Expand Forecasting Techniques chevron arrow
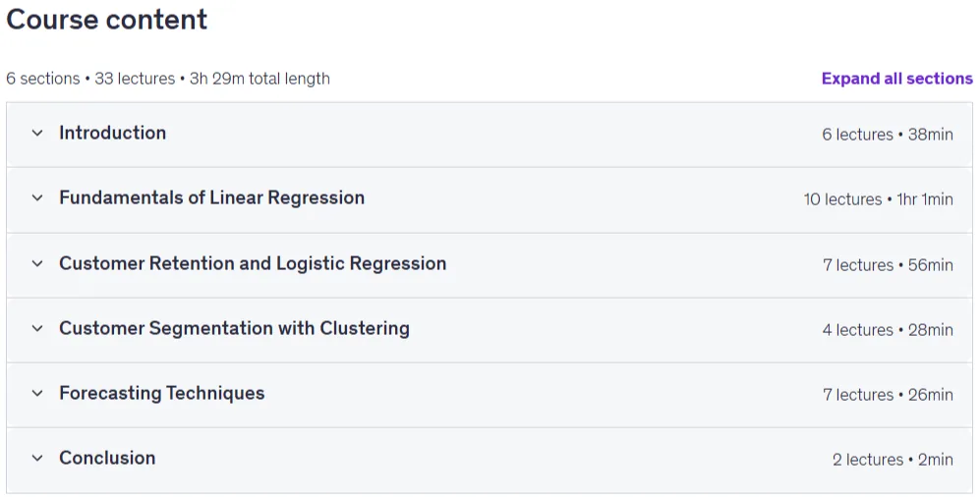980x497 pixels. tap(37, 393)
